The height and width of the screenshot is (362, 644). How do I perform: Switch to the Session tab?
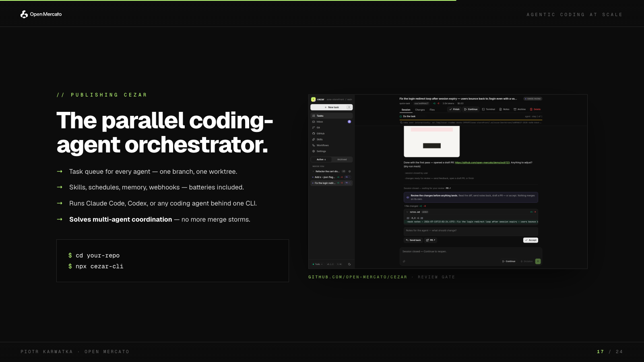406,110
